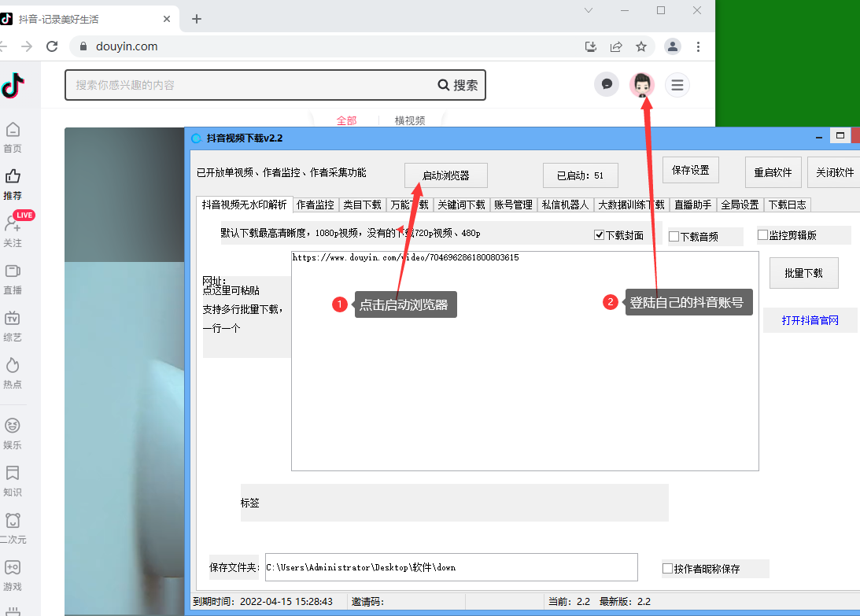The height and width of the screenshot is (616, 860).
Task: Open the Douyin logo in browser sidebar
Action: 13,86
